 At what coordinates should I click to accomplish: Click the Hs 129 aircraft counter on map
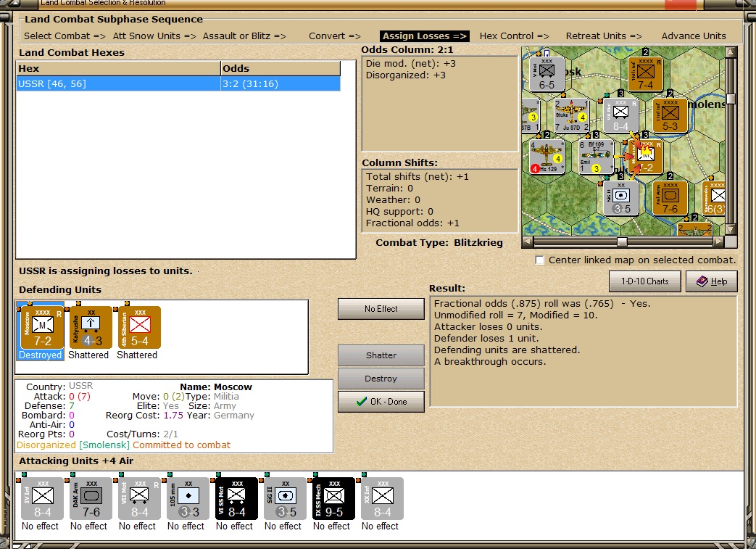[547, 157]
